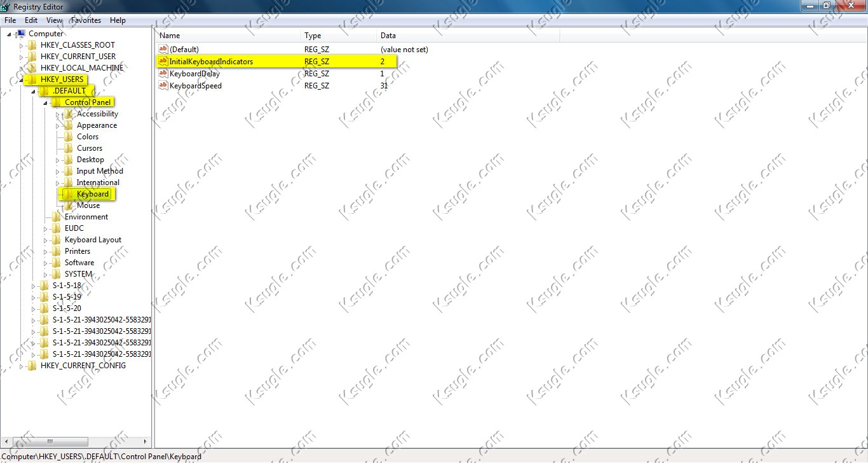Image resolution: width=868 pixels, height=463 pixels.
Task: Expand the HKEY_CURRENT_USER node
Action: click(21, 57)
